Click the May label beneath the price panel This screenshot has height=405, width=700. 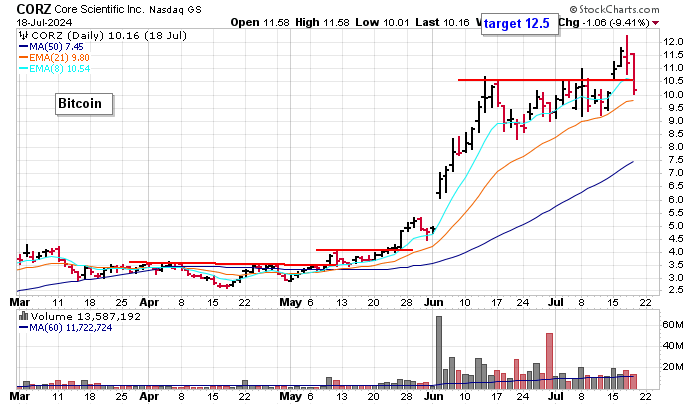pos(291,302)
